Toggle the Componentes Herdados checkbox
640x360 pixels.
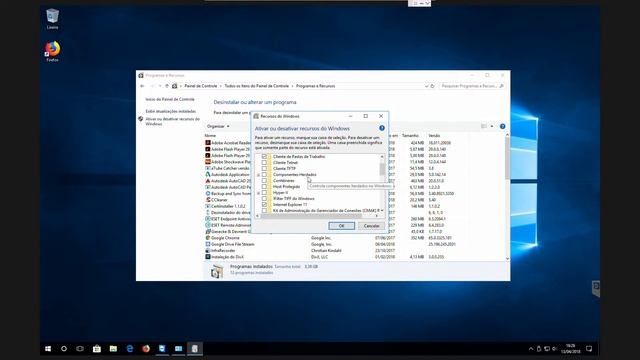[264, 174]
